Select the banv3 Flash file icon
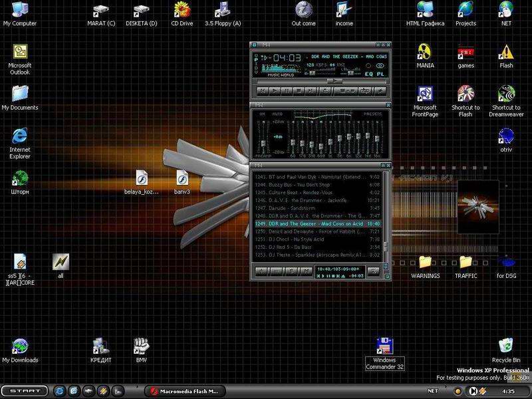 [x=182, y=182]
